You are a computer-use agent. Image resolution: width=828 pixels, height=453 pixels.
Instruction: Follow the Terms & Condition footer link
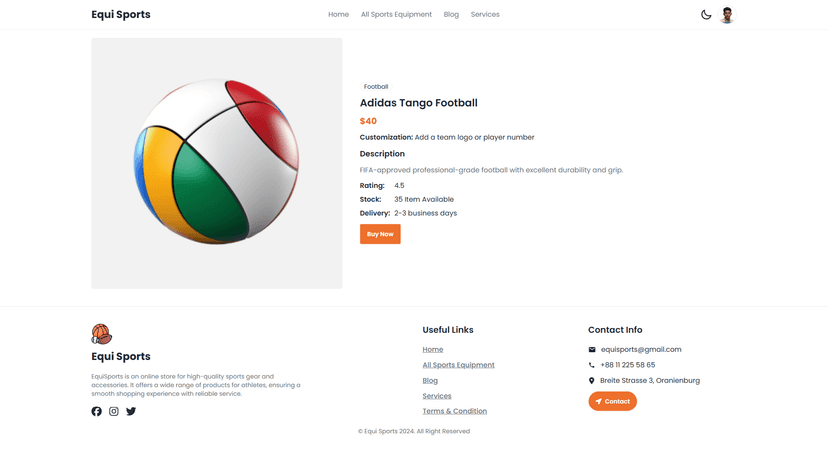pos(454,411)
